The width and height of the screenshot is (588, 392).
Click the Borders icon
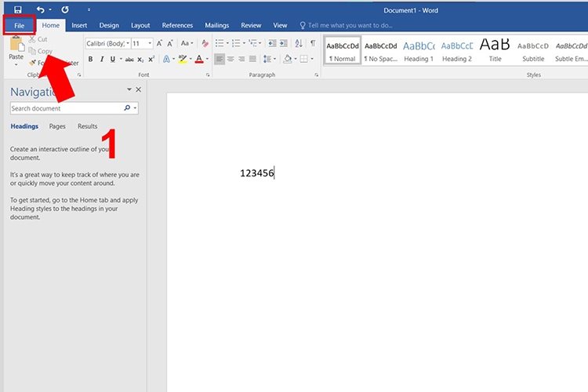[x=304, y=59]
